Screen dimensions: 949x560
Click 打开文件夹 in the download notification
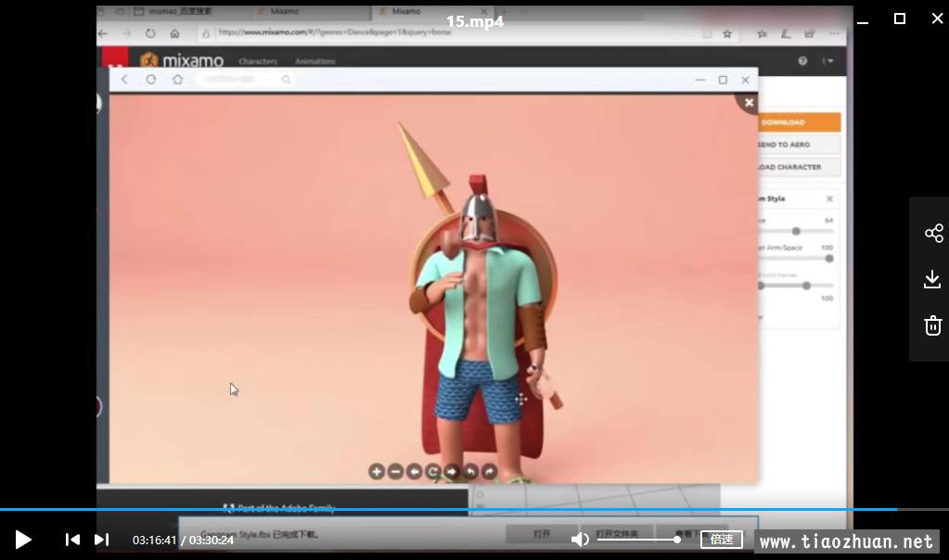(x=617, y=534)
